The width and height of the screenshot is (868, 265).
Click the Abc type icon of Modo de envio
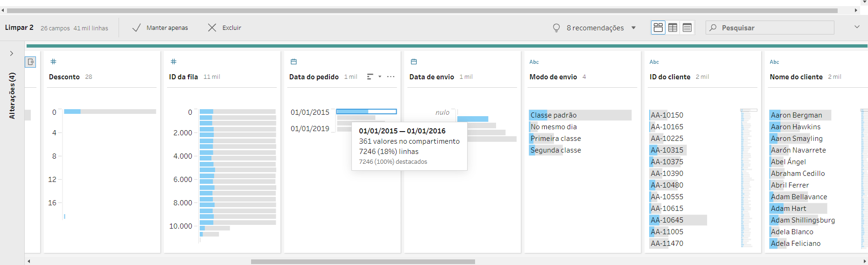(534, 62)
